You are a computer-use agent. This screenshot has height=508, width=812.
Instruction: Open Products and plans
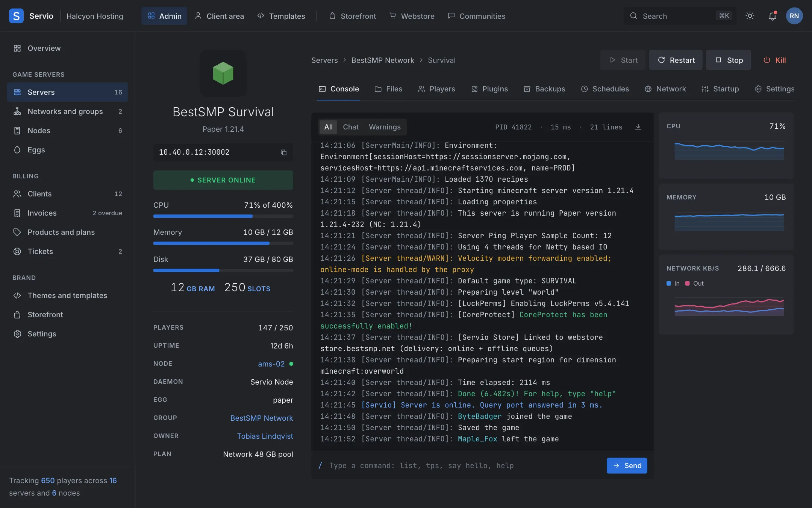click(x=67, y=232)
